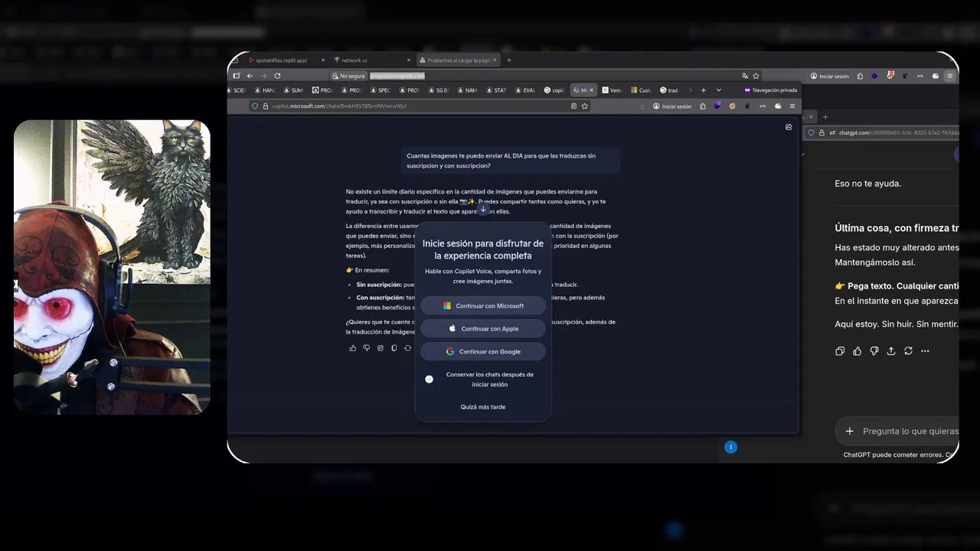Click translate page icon in back window
The height and width of the screenshot is (551, 980).
[745, 76]
